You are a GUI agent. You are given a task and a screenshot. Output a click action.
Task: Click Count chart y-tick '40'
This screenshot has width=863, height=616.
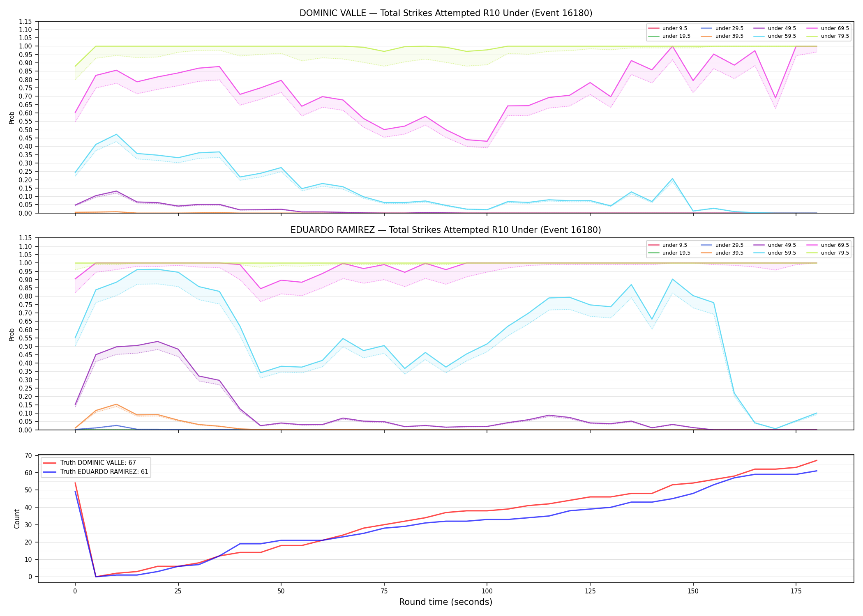click(28, 507)
